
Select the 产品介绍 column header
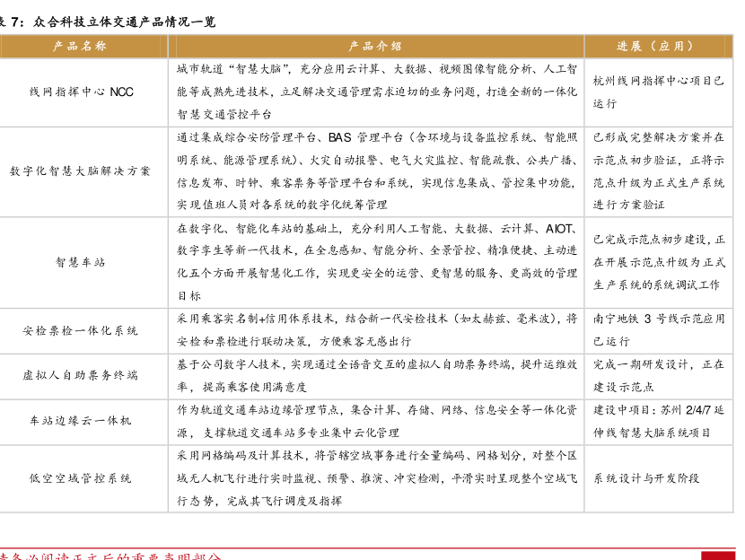pyautogui.click(x=375, y=46)
